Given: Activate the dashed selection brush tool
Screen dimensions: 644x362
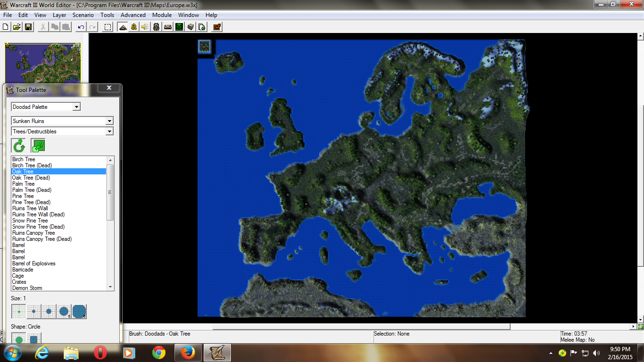Looking at the screenshot, I should pyautogui.click(x=108, y=27).
